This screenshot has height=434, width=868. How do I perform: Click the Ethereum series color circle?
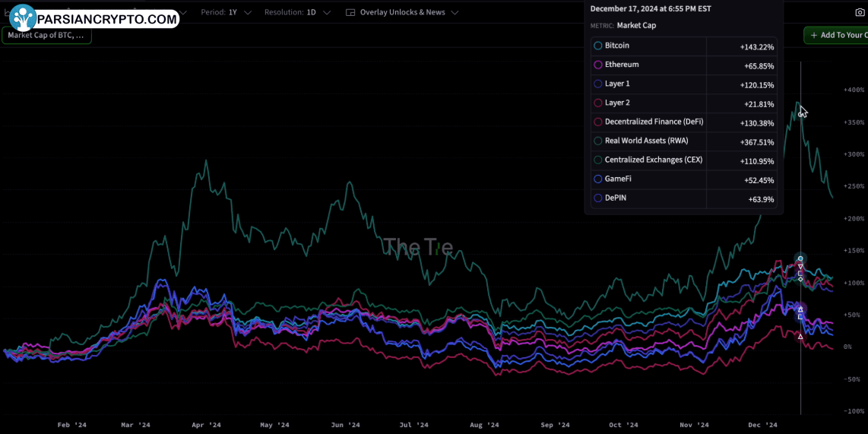click(598, 65)
